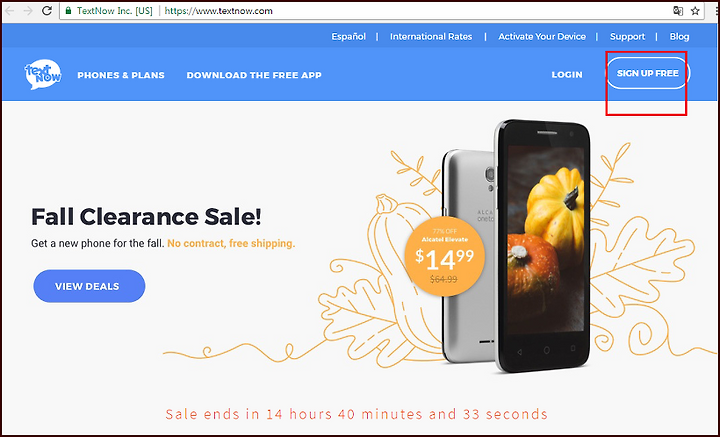Click the Sign Up Free button
Image resolution: width=720 pixels, height=437 pixels.
(647, 73)
